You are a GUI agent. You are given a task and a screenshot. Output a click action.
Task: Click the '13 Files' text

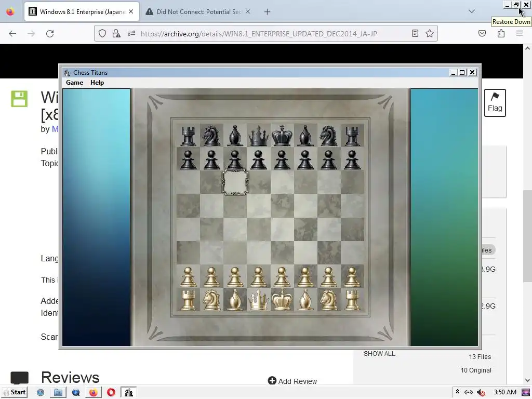[480, 356]
